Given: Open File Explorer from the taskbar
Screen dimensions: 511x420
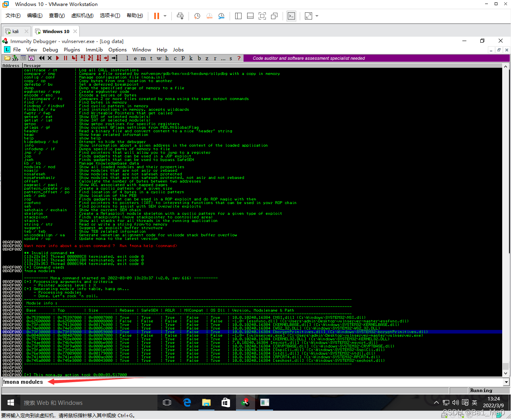Looking at the screenshot, I should point(206,402).
